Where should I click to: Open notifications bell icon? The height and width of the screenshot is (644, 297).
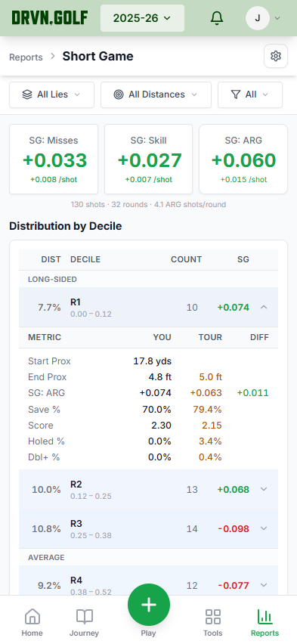[216, 18]
